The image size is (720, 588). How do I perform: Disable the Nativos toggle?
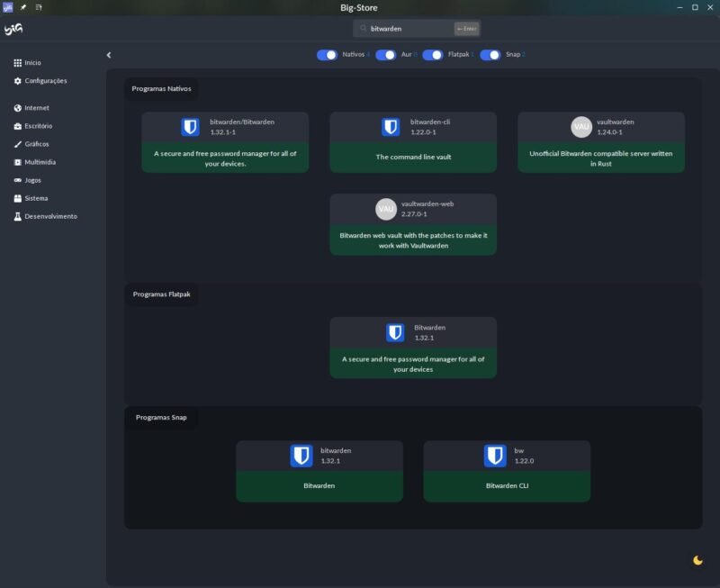(x=328, y=55)
